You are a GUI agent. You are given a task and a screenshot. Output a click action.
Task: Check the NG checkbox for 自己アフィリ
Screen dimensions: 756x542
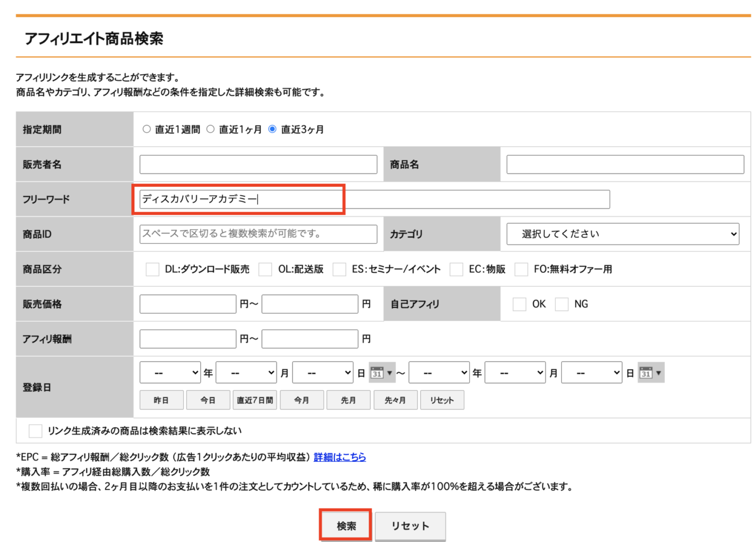click(x=562, y=304)
